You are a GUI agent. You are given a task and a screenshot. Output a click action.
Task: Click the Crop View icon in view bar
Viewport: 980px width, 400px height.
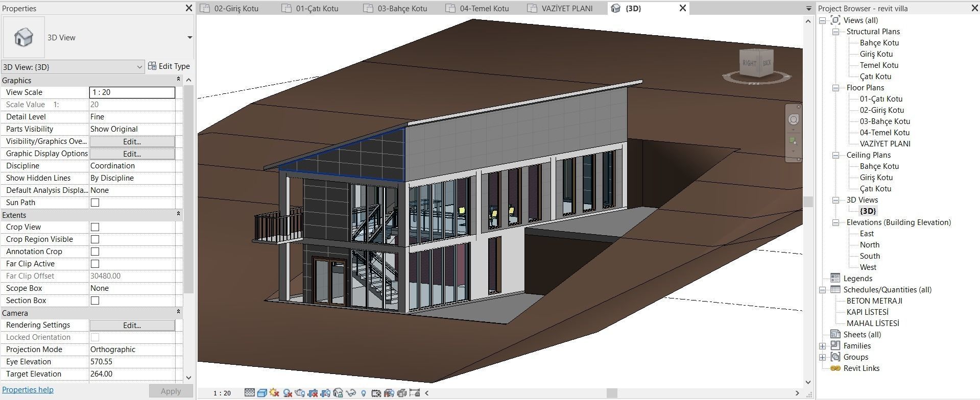coord(313,393)
